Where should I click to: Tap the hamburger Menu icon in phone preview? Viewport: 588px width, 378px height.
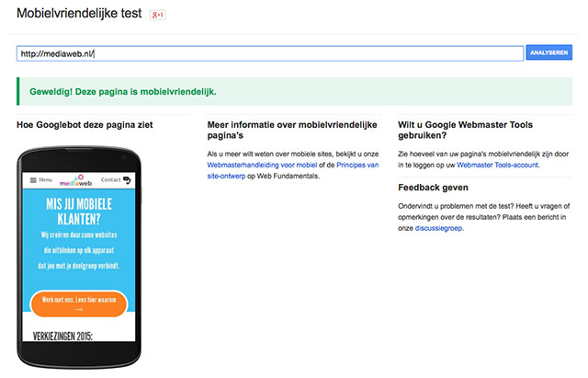coord(33,180)
